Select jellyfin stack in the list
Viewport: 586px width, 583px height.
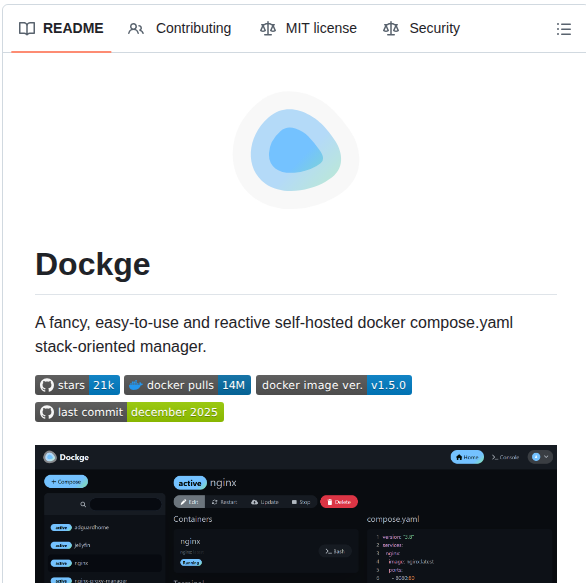point(105,545)
